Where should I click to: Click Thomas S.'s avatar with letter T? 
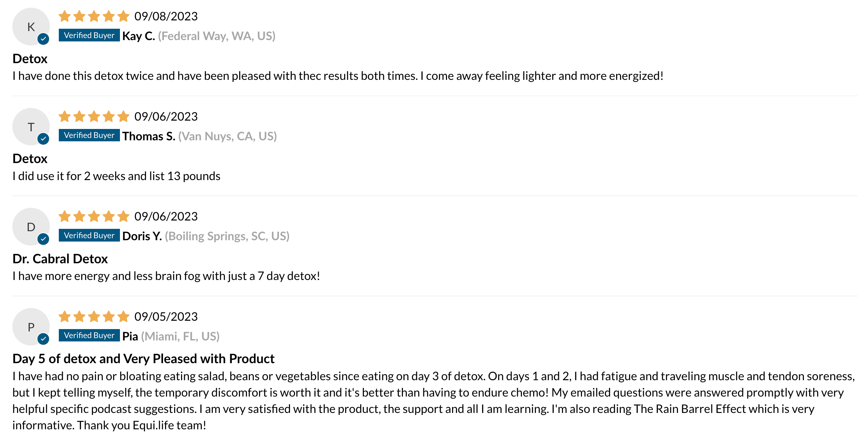[31, 127]
